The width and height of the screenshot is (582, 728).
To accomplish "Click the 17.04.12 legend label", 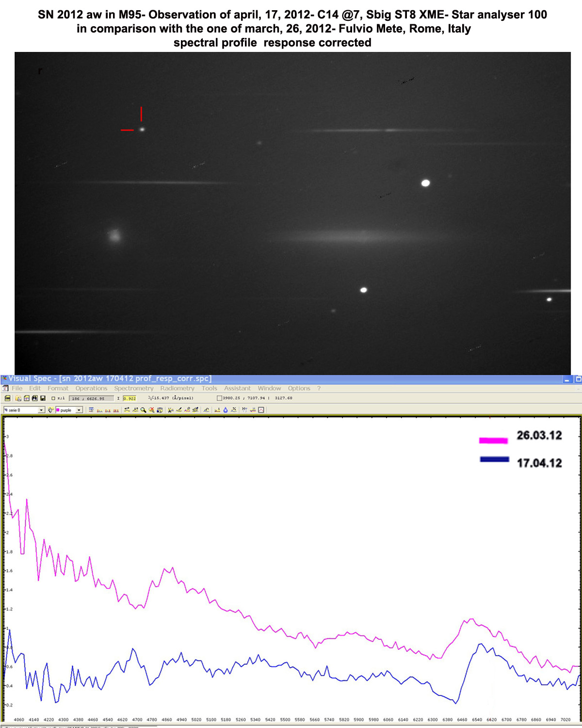I will click(x=539, y=463).
